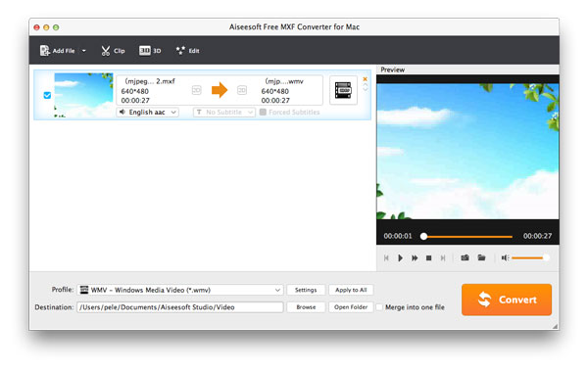Open the No Subtitle dropdown

point(224,112)
